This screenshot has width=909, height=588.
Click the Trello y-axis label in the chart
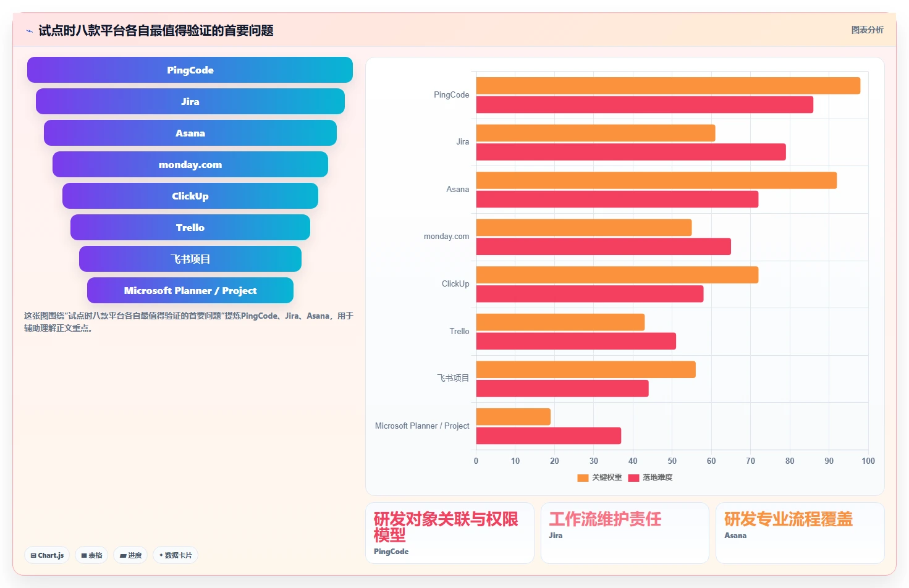point(459,331)
